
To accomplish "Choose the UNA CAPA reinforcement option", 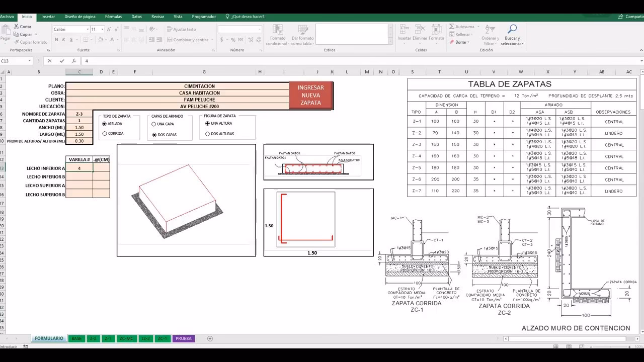I will pyautogui.click(x=154, y=124).
